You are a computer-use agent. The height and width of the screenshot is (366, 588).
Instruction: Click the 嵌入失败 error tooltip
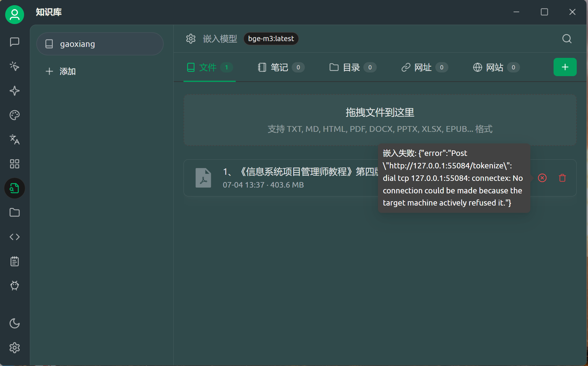[454, 178]
